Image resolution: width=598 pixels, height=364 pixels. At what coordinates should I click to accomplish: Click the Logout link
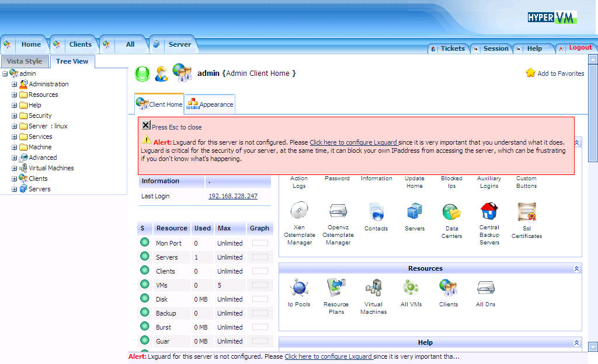tap(580, 48)
